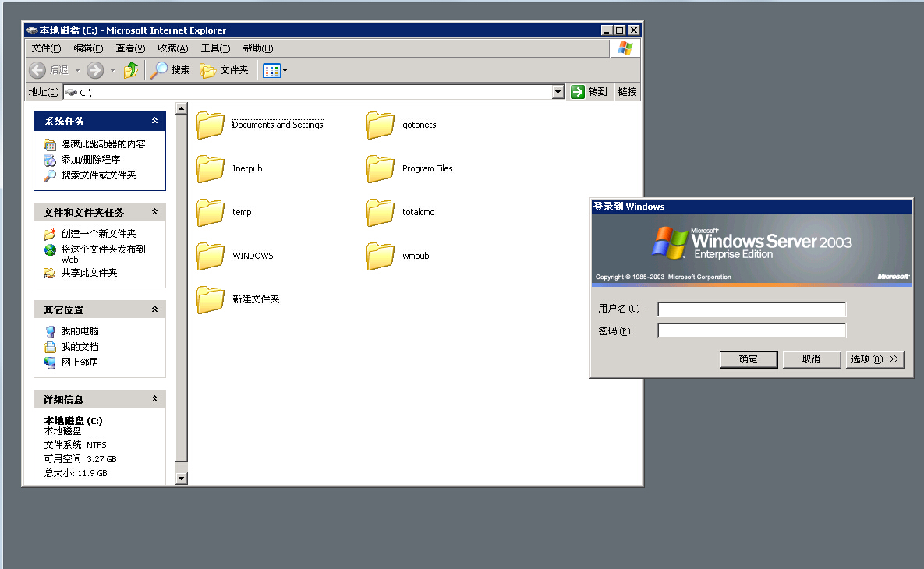Open the Favorites (收藏) menu
This screenshot has width=924, height=569.
[172, 48]
